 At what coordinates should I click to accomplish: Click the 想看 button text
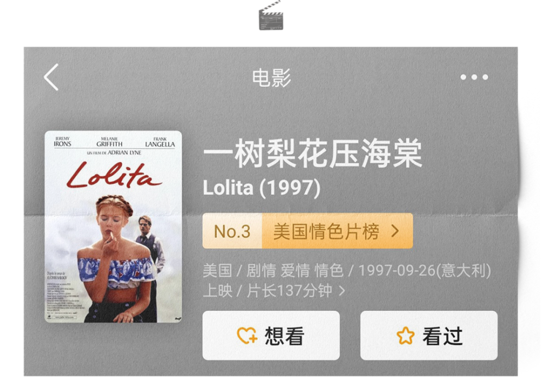point(285,336)
